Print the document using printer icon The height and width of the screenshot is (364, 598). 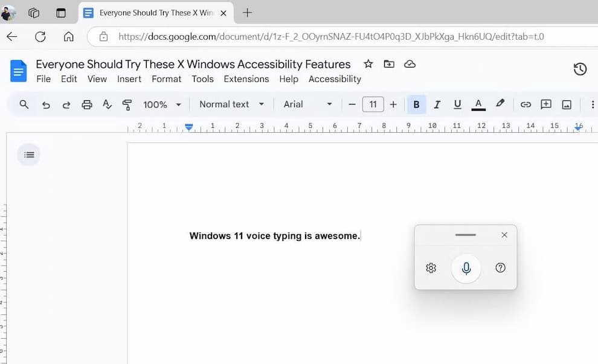tap(87, 104)
